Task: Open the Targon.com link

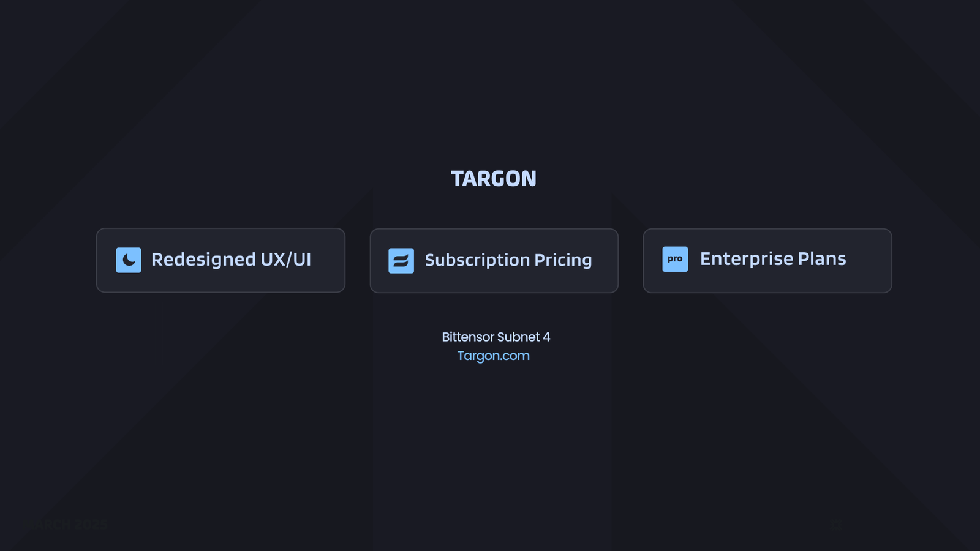Action: (493, 356)
